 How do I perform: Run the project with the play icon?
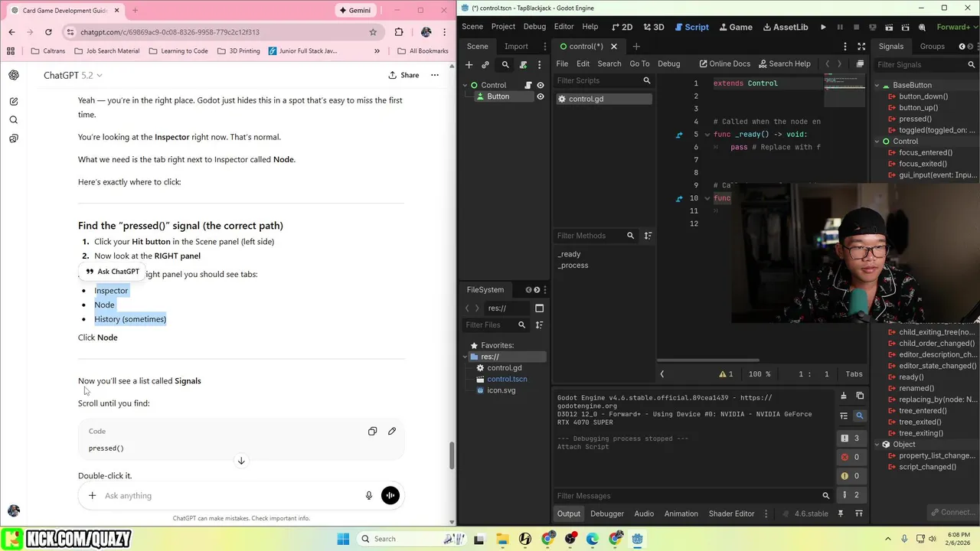(x=823, y=27)
